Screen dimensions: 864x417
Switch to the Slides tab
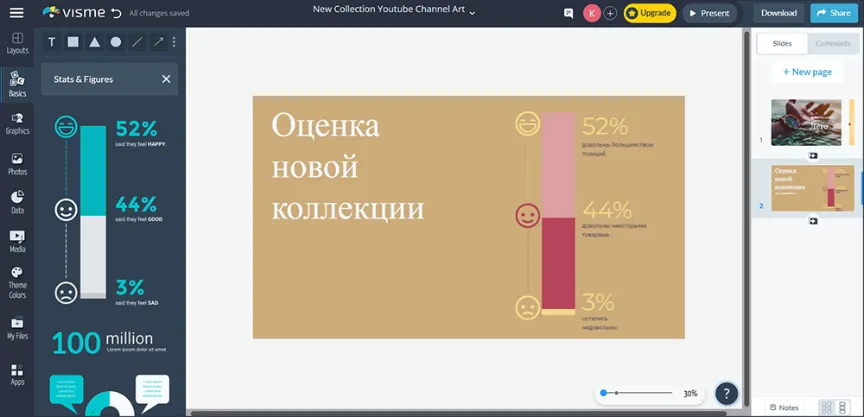point(782,44)
